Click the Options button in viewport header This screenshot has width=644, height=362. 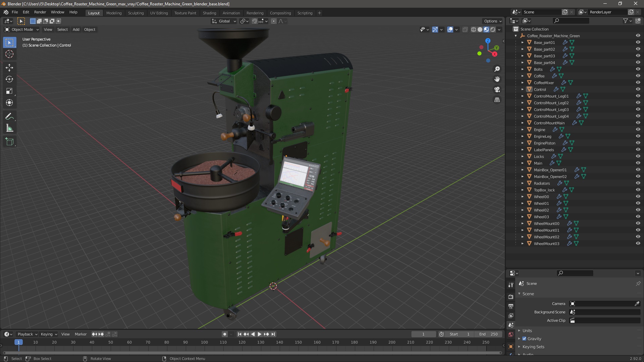(492, 21)
